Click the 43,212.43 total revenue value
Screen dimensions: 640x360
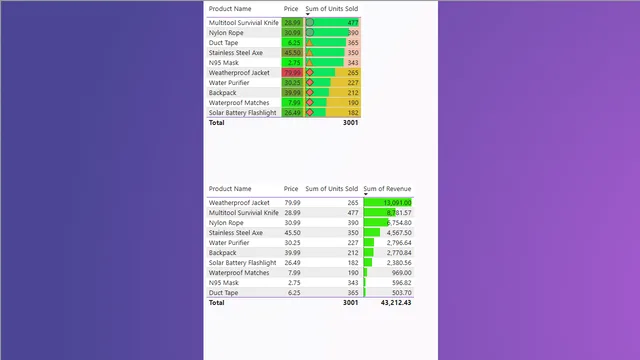click(396, 302)
